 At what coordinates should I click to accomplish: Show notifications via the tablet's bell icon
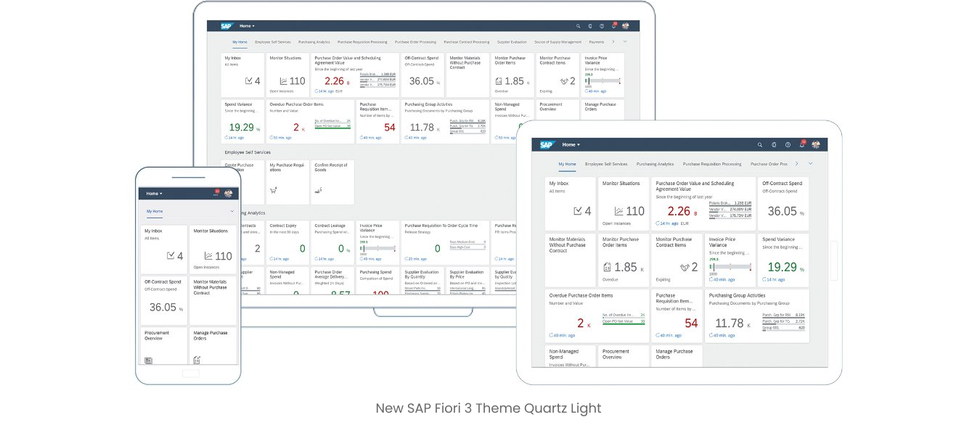click(801, 144)
